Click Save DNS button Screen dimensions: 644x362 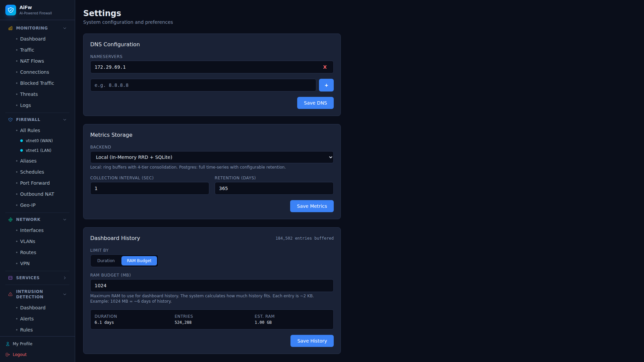pos(315,103)
